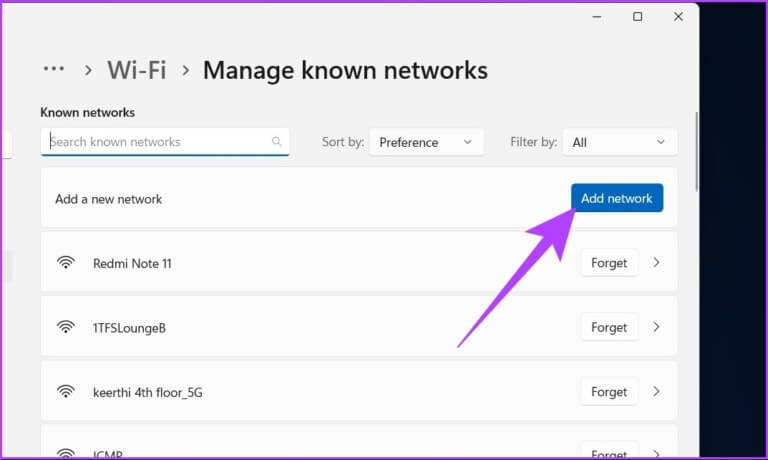Click the Add a new network label
The image size is (768, 460).
(x=109, y=199)
